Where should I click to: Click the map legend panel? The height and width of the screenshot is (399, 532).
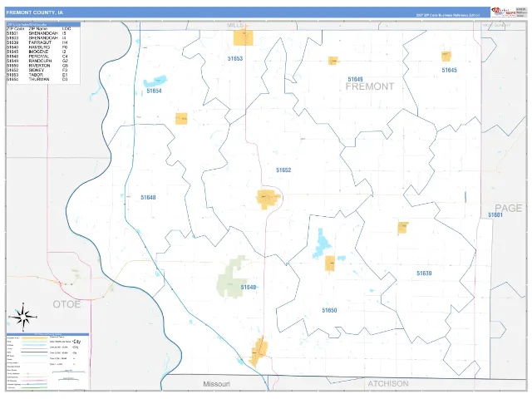47,362
